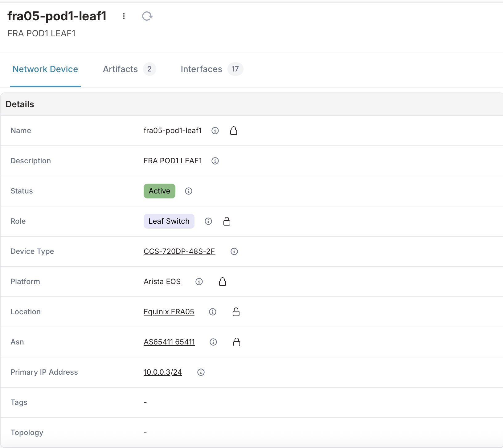
Task: Click the Device Type field label
Action: (32, 251)
